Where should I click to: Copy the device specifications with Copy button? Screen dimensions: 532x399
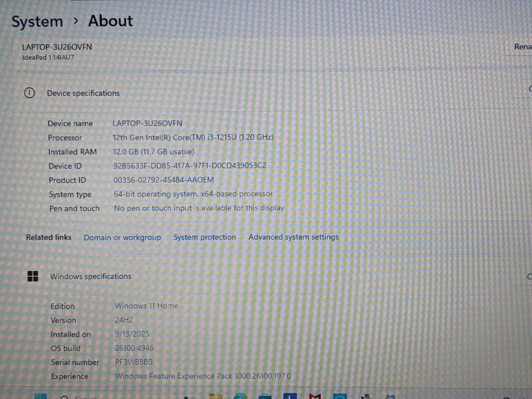(529, 89)
